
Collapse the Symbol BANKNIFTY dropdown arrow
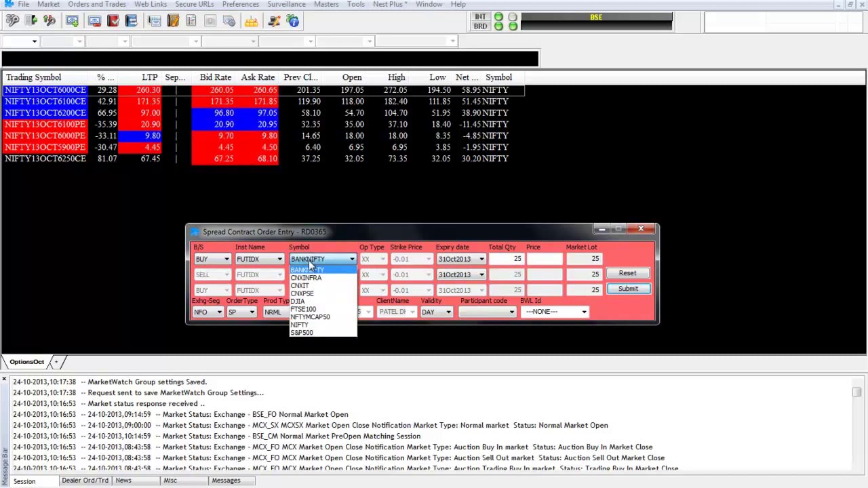[352, 260]
